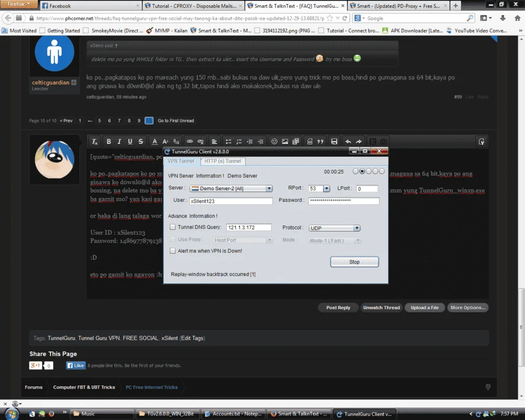The image size is (525, 420).
Task: Click the Post Reply button
Action: (x=338, y=308)
